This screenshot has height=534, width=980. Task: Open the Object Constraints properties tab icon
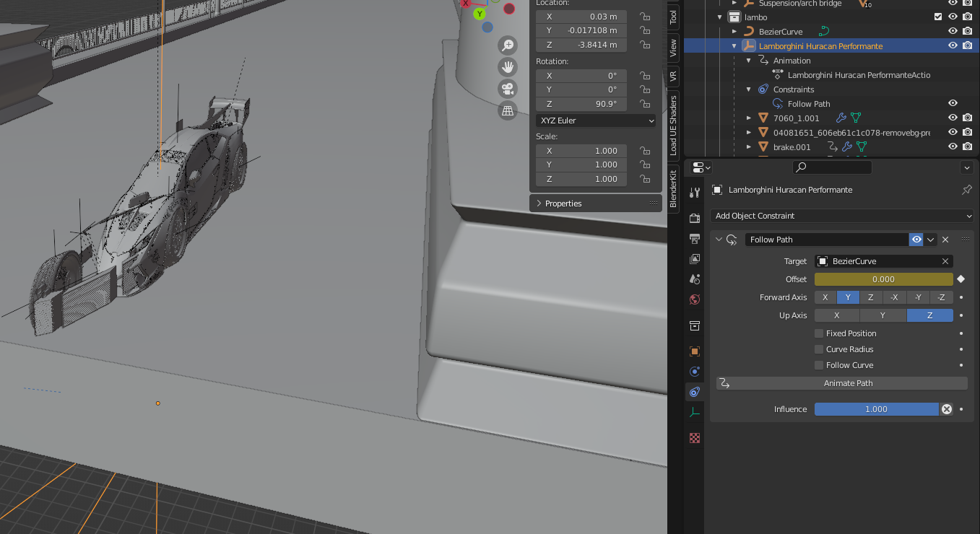point(695,392)
